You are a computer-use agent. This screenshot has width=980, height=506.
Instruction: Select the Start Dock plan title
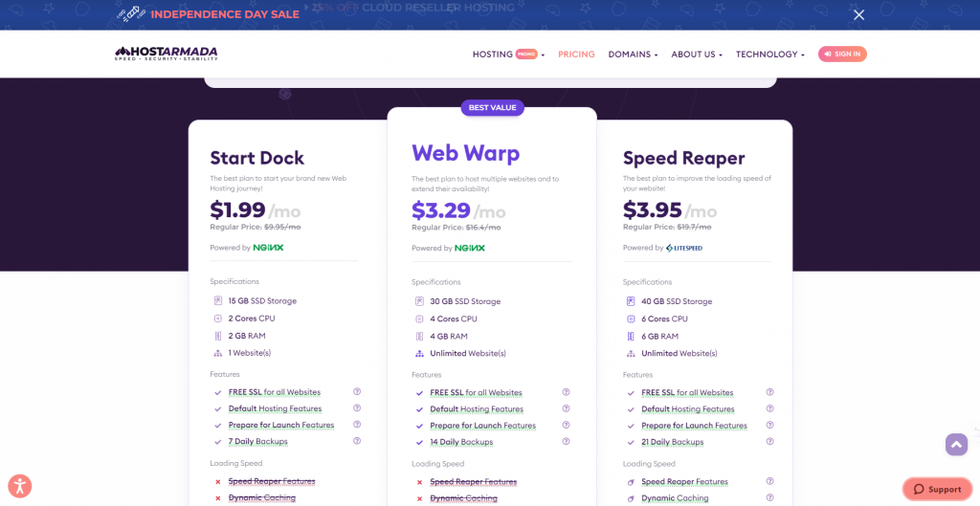[x=256, y=158]
